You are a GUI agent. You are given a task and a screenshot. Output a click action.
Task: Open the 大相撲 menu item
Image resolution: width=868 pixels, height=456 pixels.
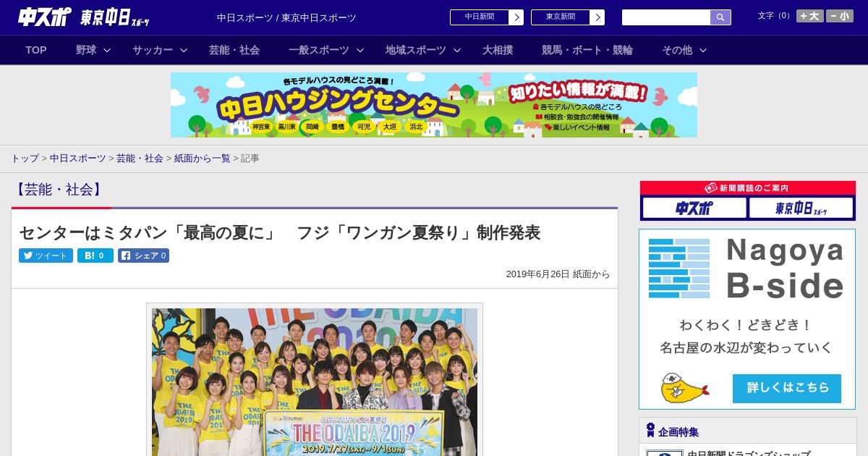[498, 50]
